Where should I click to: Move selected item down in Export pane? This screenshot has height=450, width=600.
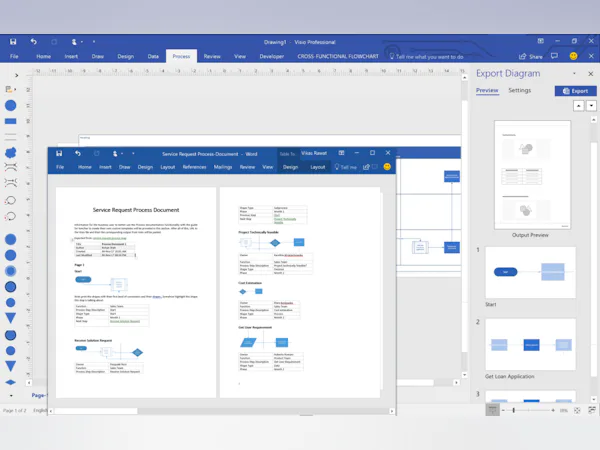coord(591,106)
